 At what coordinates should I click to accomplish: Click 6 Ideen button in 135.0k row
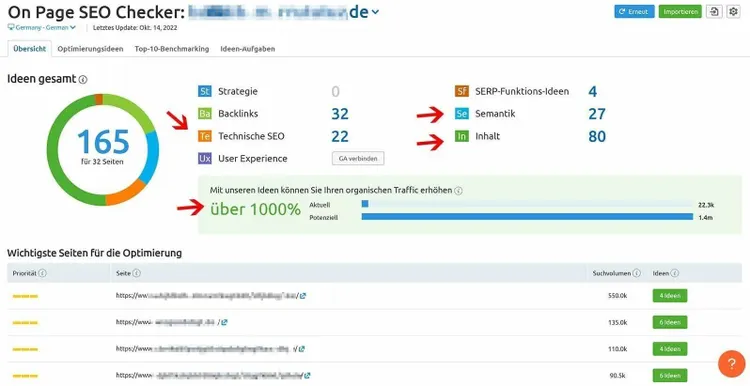coord(670,322)
